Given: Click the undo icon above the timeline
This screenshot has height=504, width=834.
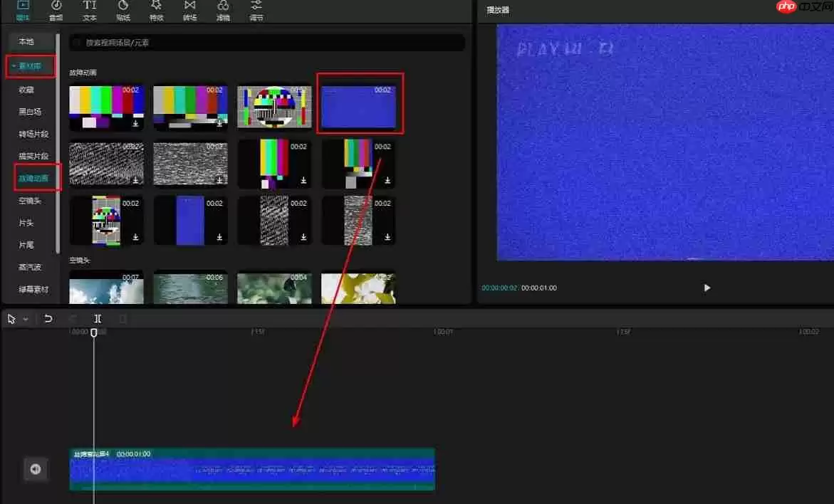Looking at the screenshot, I should pos(49,318).
